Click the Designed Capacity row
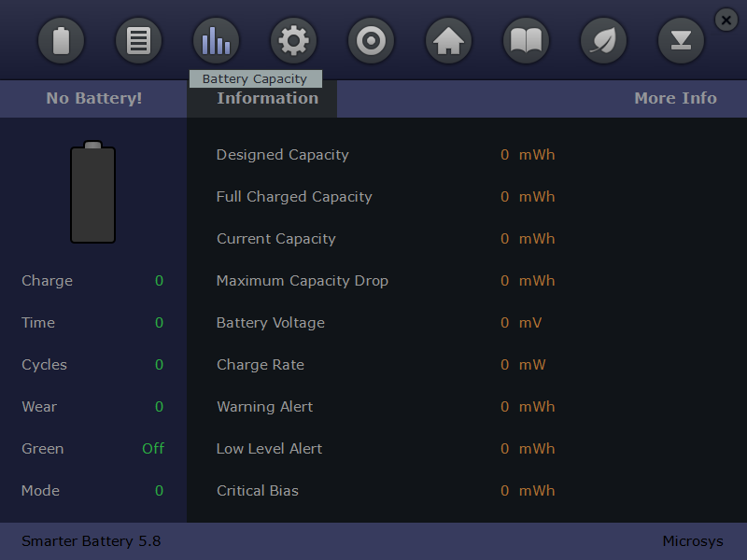Image resolution: width=747 pixels, height=560 pixels. [283, 155]
